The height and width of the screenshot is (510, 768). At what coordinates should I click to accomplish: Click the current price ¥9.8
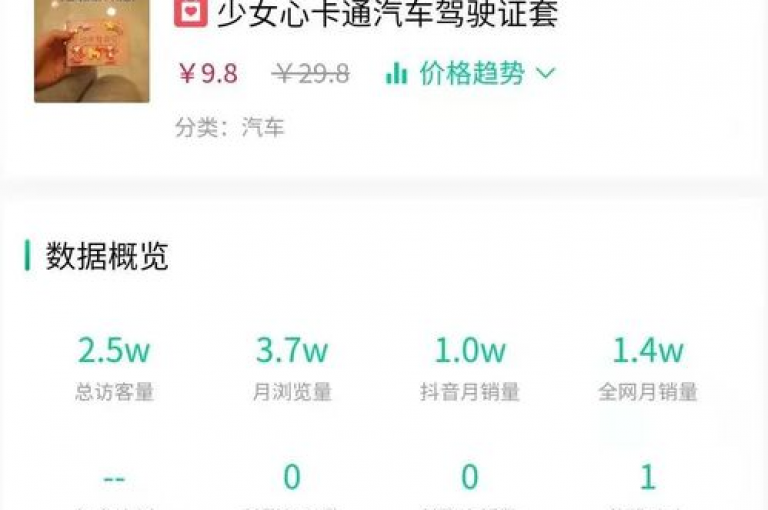coord(208,74)
